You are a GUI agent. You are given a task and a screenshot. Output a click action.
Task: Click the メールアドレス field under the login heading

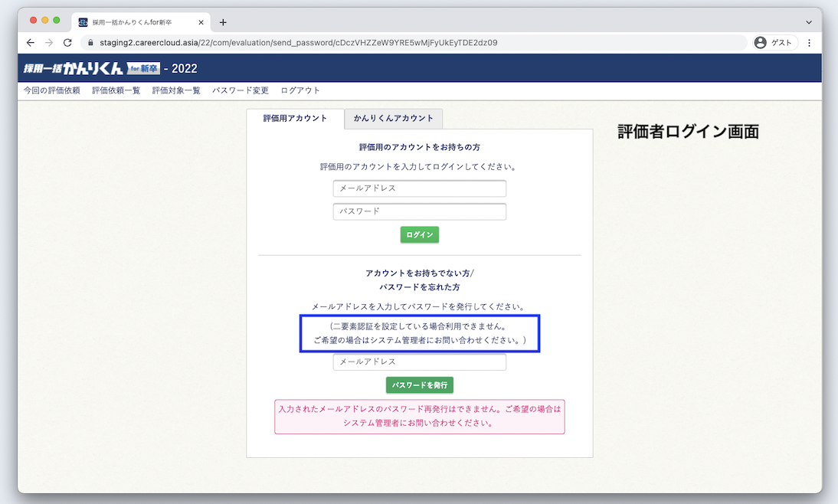pos(419,188)
